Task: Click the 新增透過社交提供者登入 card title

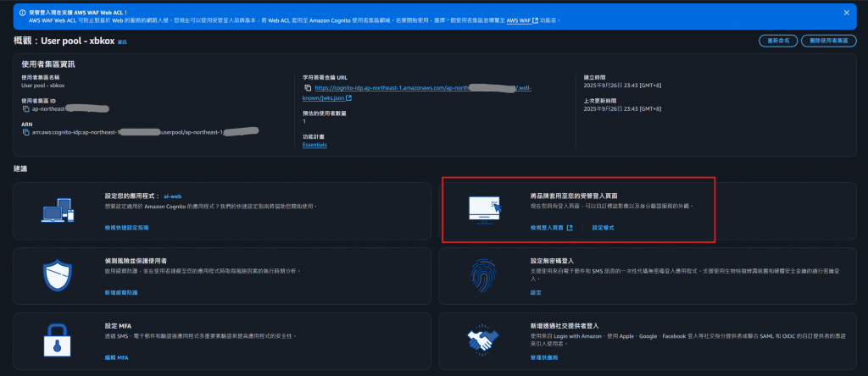Action: click(564, 326)
